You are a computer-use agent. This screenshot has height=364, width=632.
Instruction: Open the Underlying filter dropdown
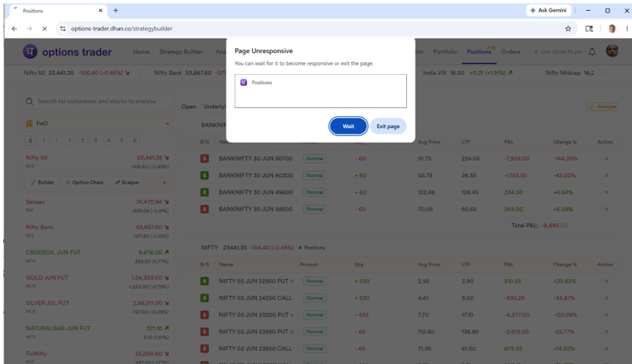[x=214, y=106]
